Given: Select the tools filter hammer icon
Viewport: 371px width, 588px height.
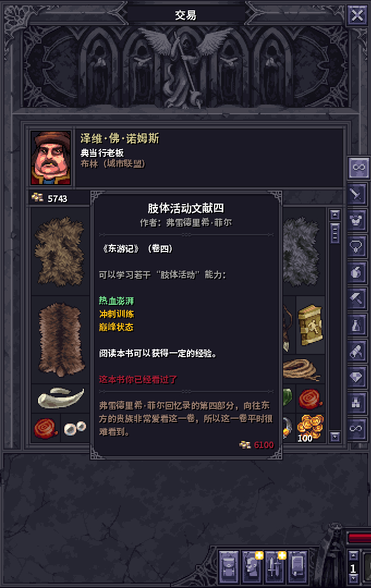Looking at the screenshot, I should click(357, 298).
